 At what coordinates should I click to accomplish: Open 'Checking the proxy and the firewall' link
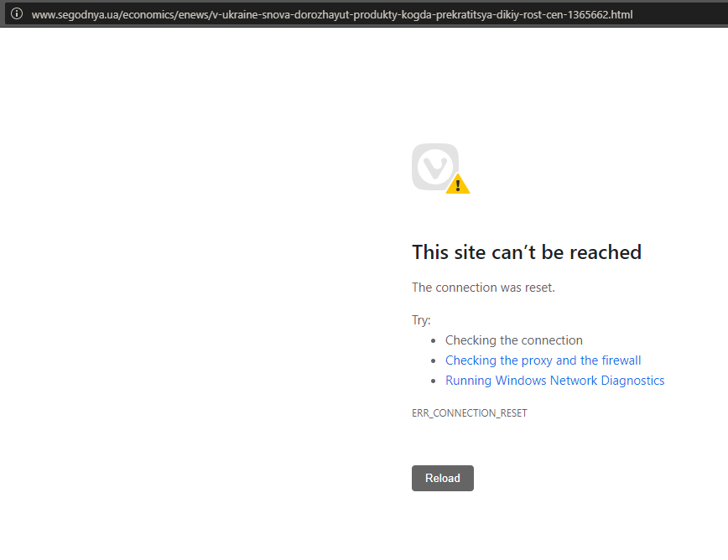(543, 360)
